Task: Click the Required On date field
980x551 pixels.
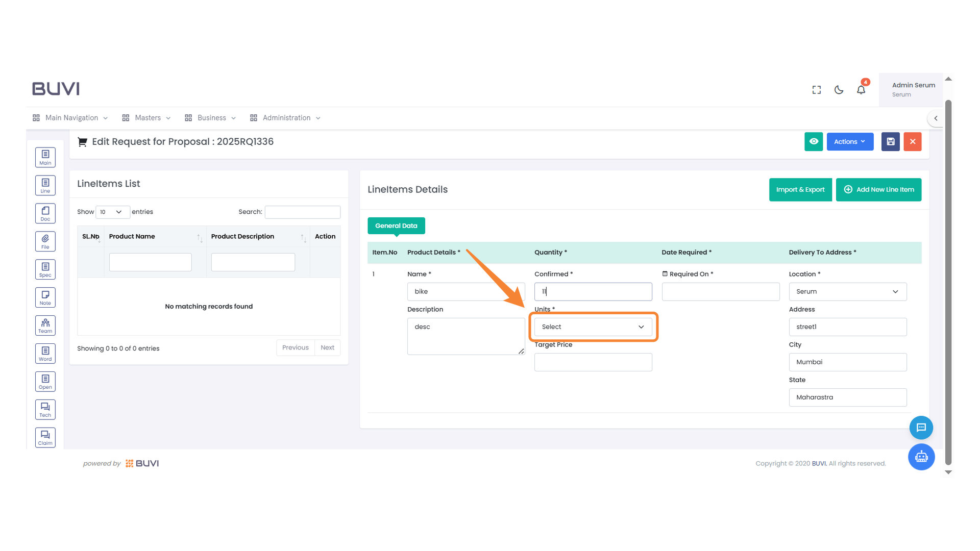Action: pyautogui.click(x=720, y=292)
